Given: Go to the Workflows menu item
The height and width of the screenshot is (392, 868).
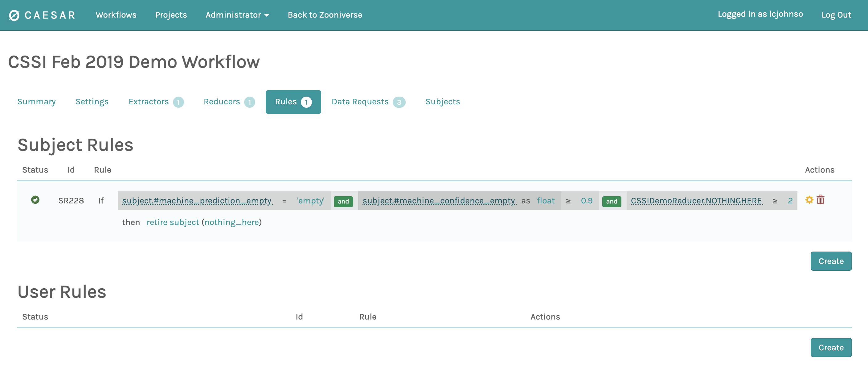Looking at the screenshot, I should [x=116, y=15].
